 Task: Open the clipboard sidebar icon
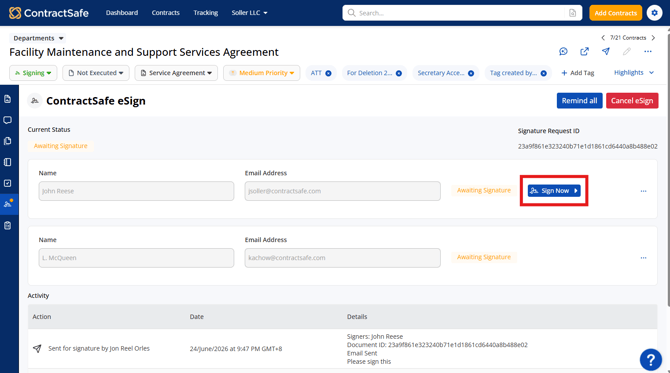(8, 225)
